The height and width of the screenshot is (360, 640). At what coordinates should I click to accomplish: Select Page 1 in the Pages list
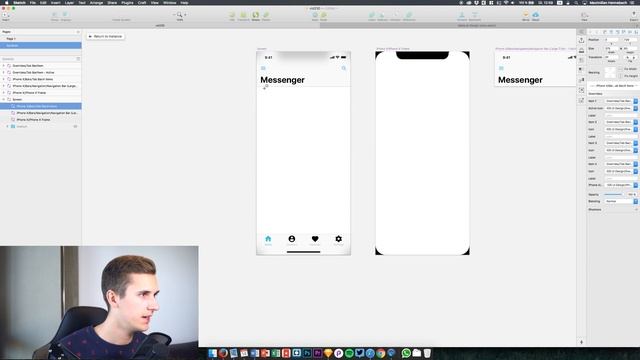[x=41, y=39]
